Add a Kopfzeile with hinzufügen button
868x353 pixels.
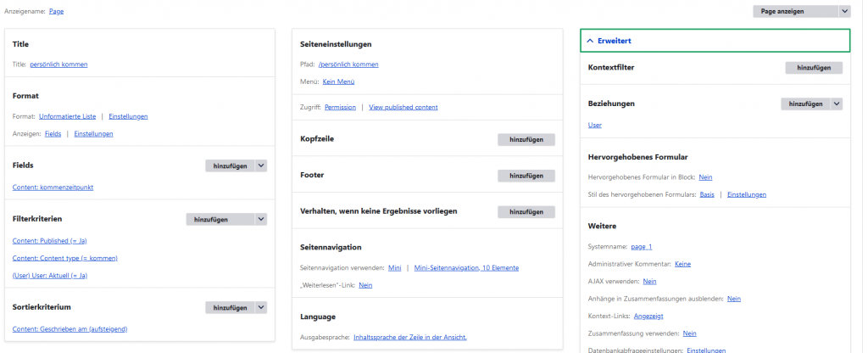(x=526, y=139)
